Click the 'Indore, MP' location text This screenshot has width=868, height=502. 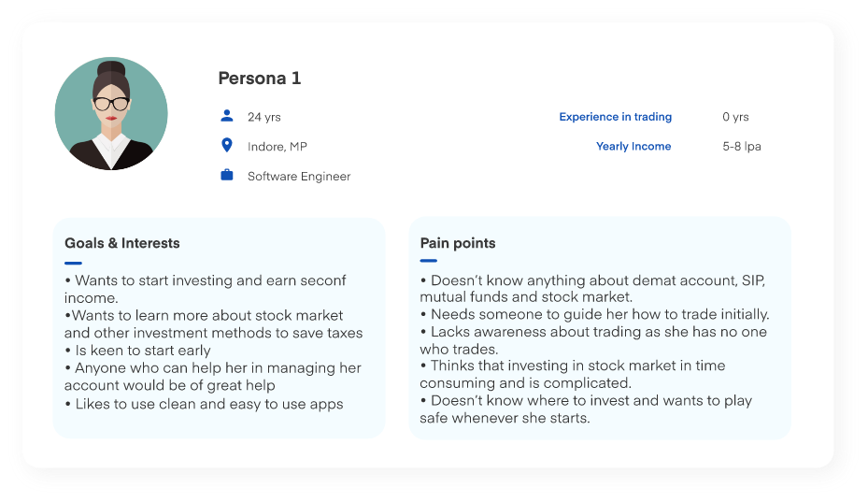(x=277, y=147)
